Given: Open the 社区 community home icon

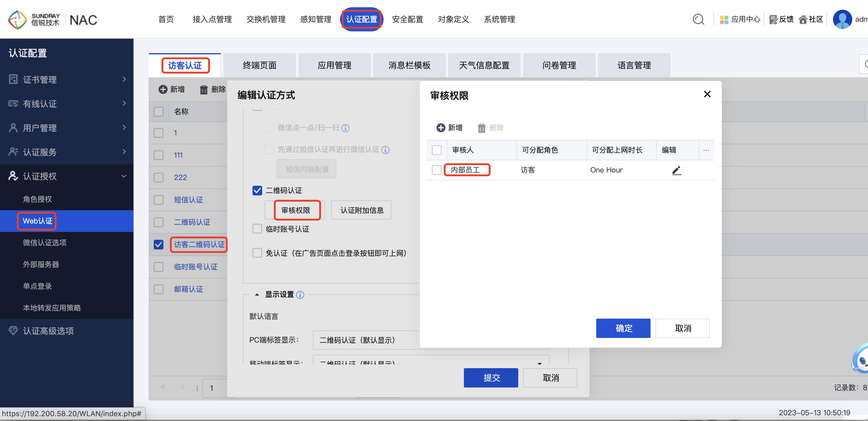Looking at the screenshot, I should [803, 20].
